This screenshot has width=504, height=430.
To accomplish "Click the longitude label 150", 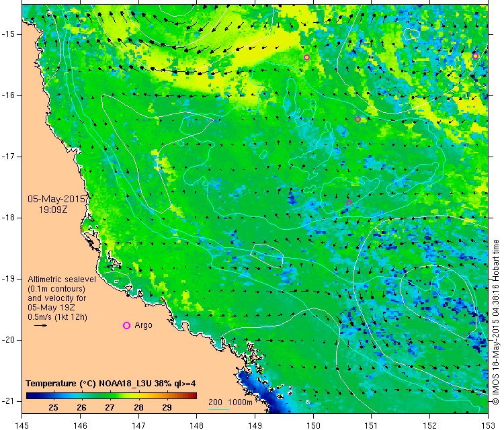I will click(313, 425).
